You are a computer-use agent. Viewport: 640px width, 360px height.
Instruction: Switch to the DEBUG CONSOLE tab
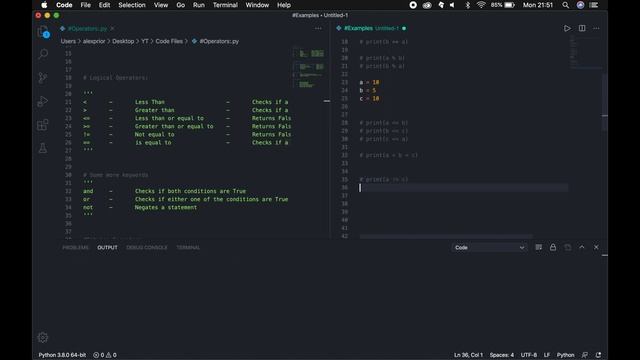(x=147, y=247)
